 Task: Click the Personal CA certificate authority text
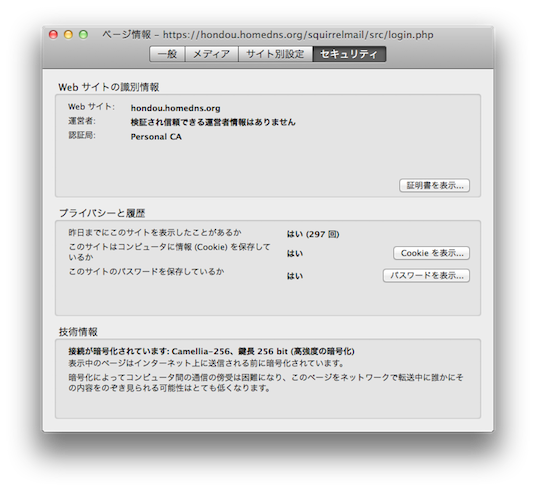(156, 137)
